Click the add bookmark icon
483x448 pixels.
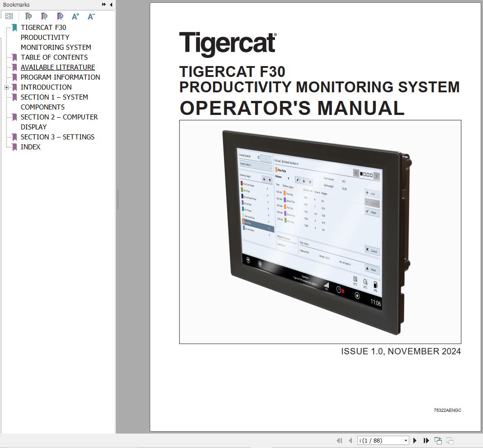[44, 16]
